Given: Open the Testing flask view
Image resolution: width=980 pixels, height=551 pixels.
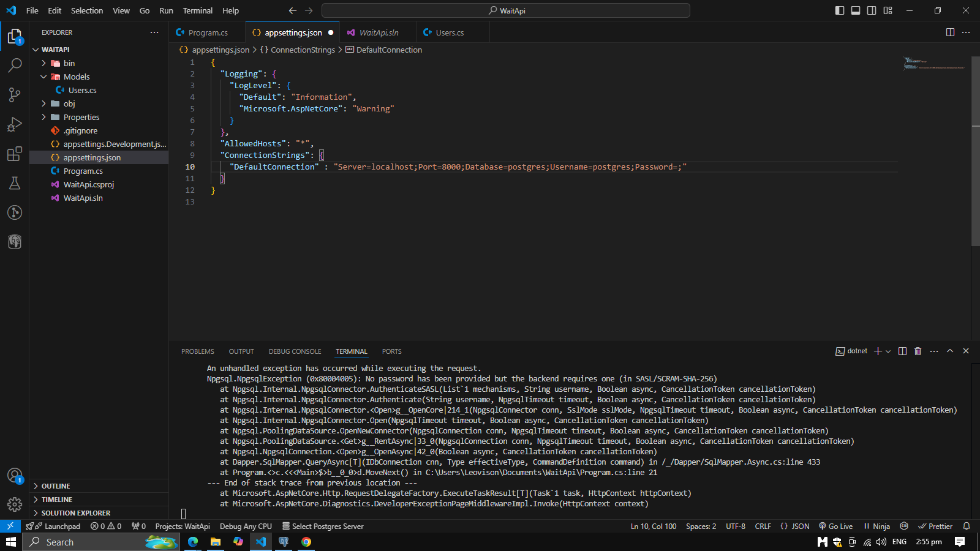Looking at the screenshot, I should pos(15,183).
